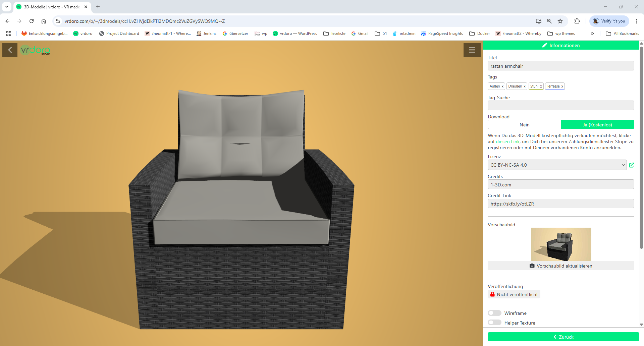Turn on Helper Texture switch
Image resolution: width=644 pixels, height=346 pixels.
coord(494,323)
